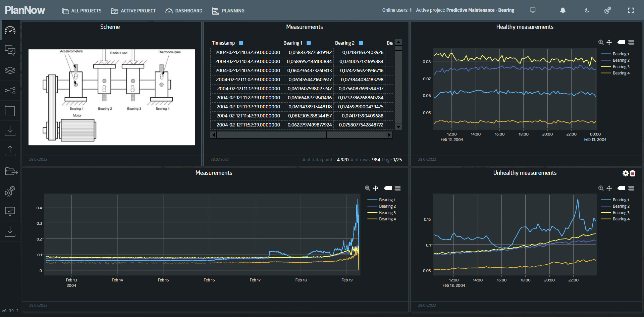Screen dimensions: 644x317
Task: Click the Predictive Maintenance - Bearing project name
Action: point(480,10)
